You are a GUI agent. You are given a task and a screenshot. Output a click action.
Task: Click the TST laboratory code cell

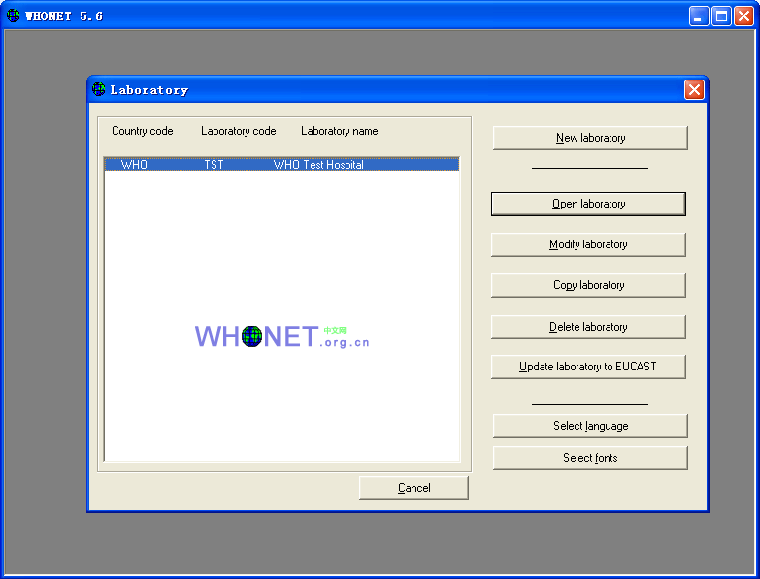[x=214, y=165]
